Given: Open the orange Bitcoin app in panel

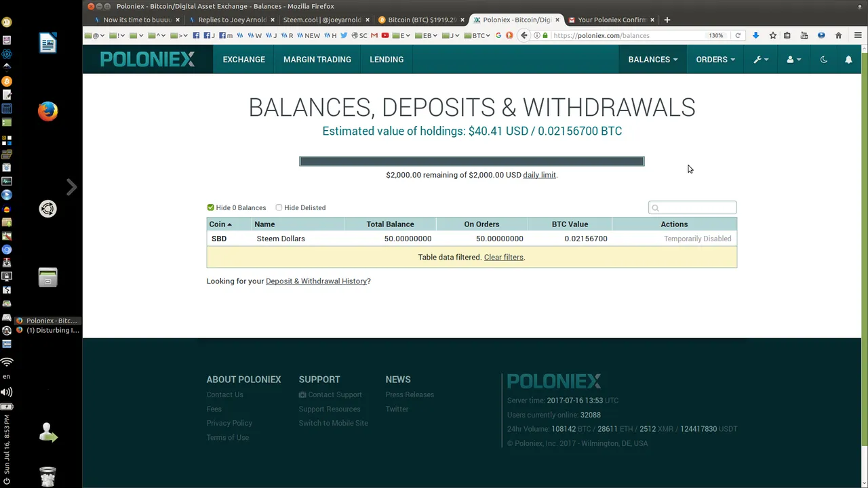Looking at the screenshot, I should pyautogui.click(x=7, y=81).
